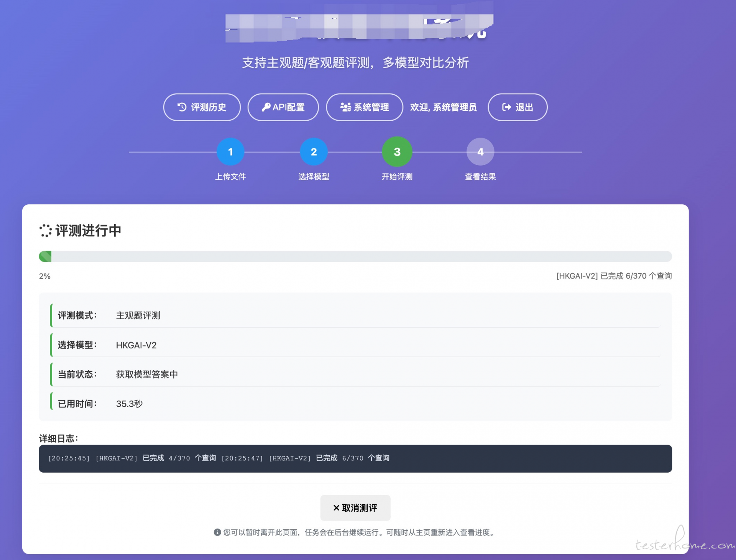Click the X icon on 取消测评
The image size is (736, 560).
coord(336,508)
